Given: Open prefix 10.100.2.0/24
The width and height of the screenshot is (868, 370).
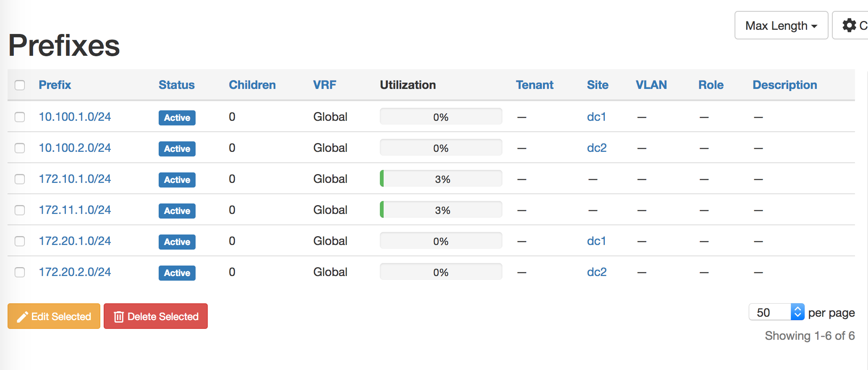Looking at the screenshot, I should click(x=75, y=148).
